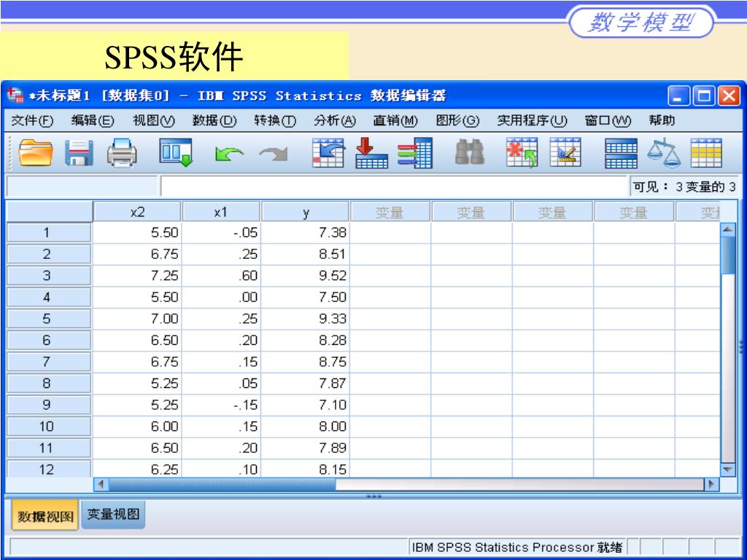Viewport: 747px width, 560px height.
Task: Click x1 cell with value .60
Action: click(x=222, y=276)
